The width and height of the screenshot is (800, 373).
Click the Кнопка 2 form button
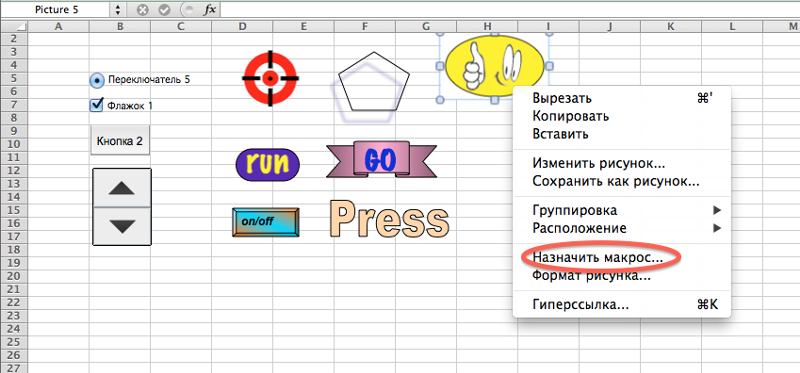tap(120, 140)
